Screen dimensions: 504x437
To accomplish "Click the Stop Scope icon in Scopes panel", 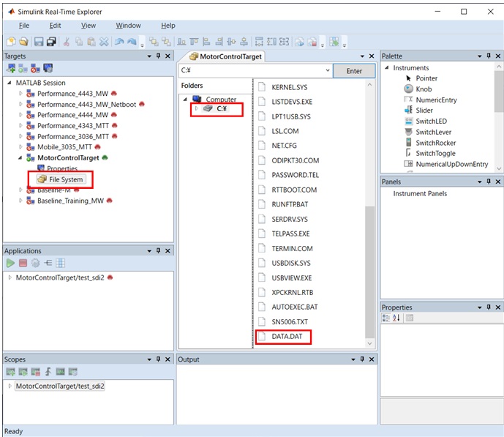I will 35,372.
